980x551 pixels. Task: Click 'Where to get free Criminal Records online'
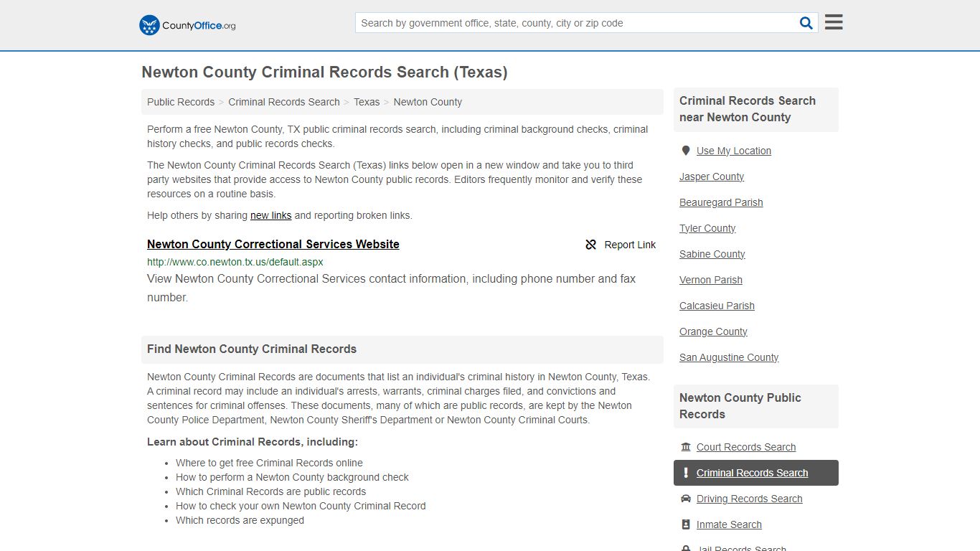(x=269, y=463)
